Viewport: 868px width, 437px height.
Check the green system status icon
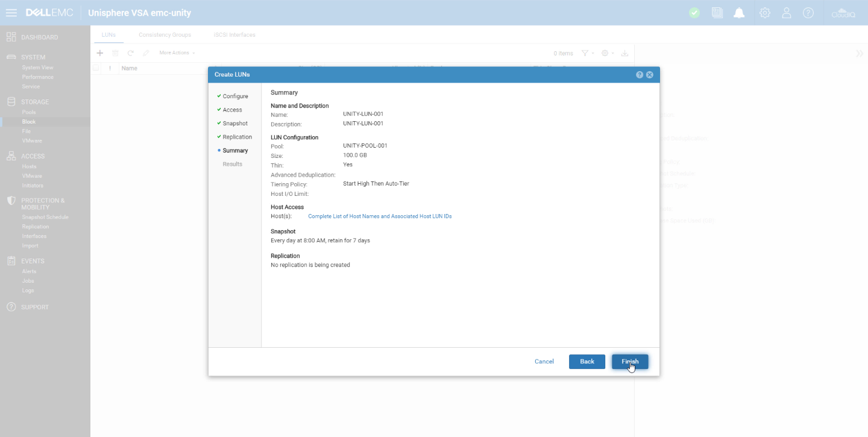(x=694, y=13)
